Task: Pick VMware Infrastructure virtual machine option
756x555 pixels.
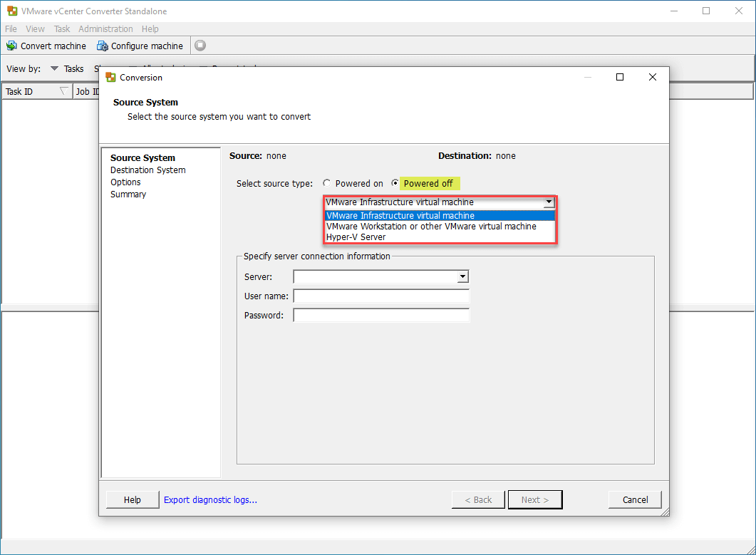Action: tap(400, 216)
